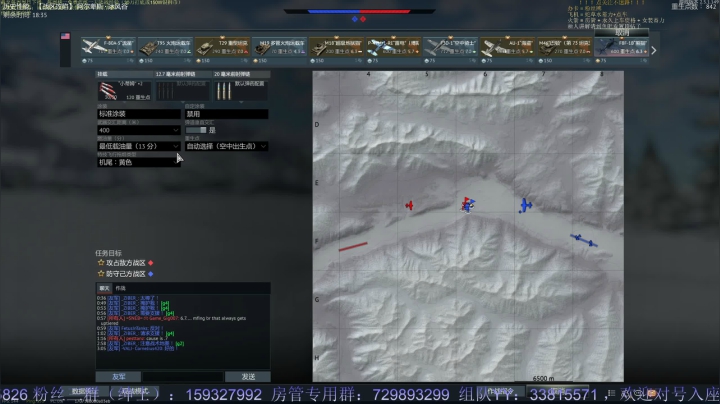Click the blue diamond objective icon
This screenshot has width=720, height=404.
(151, 274)
